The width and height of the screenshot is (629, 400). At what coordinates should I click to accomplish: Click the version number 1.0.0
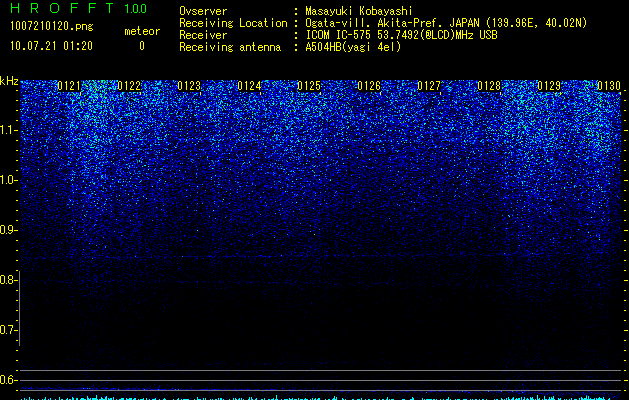click(136, 8)
